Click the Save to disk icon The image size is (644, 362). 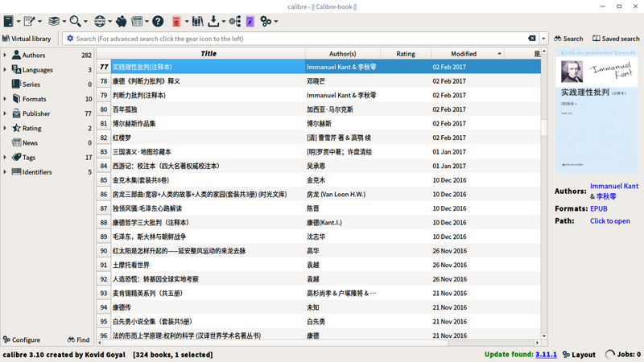(213, 20)
